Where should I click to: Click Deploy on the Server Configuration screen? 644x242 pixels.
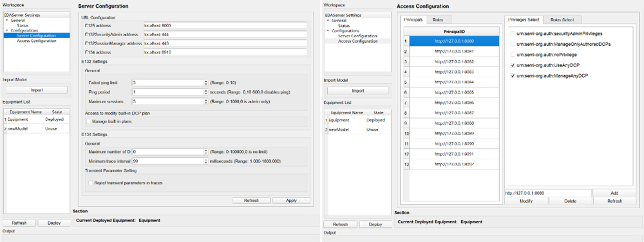pyautogui.click(x=54, y=223)
